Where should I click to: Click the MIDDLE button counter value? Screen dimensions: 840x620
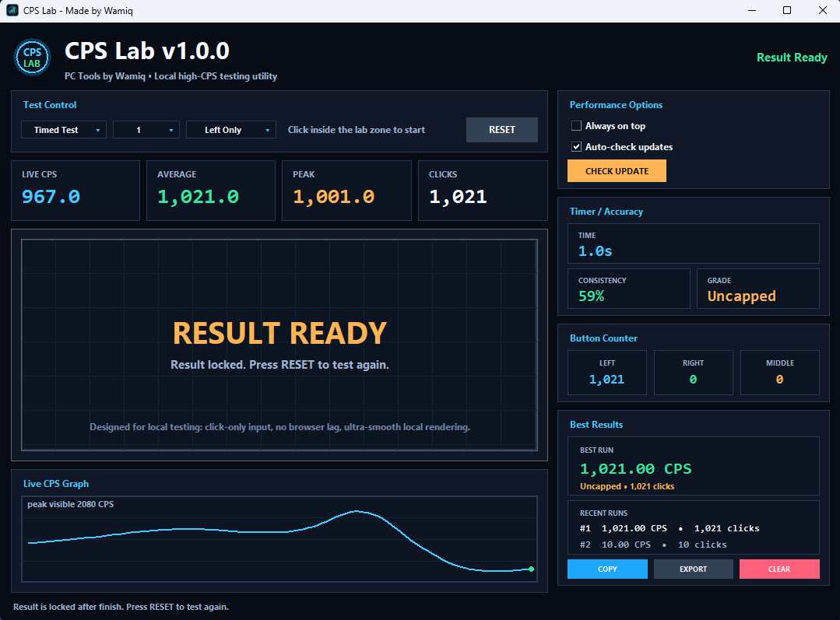(x=779, y=380)
